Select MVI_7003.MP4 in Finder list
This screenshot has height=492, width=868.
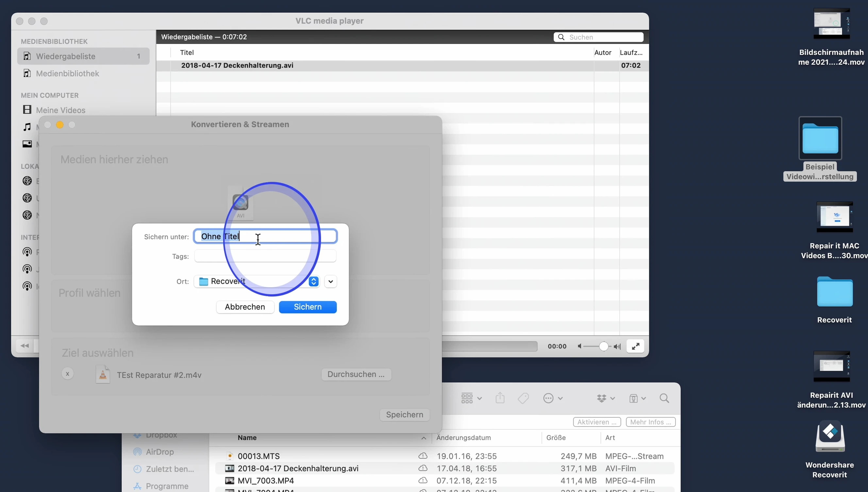tap(265, 481)
